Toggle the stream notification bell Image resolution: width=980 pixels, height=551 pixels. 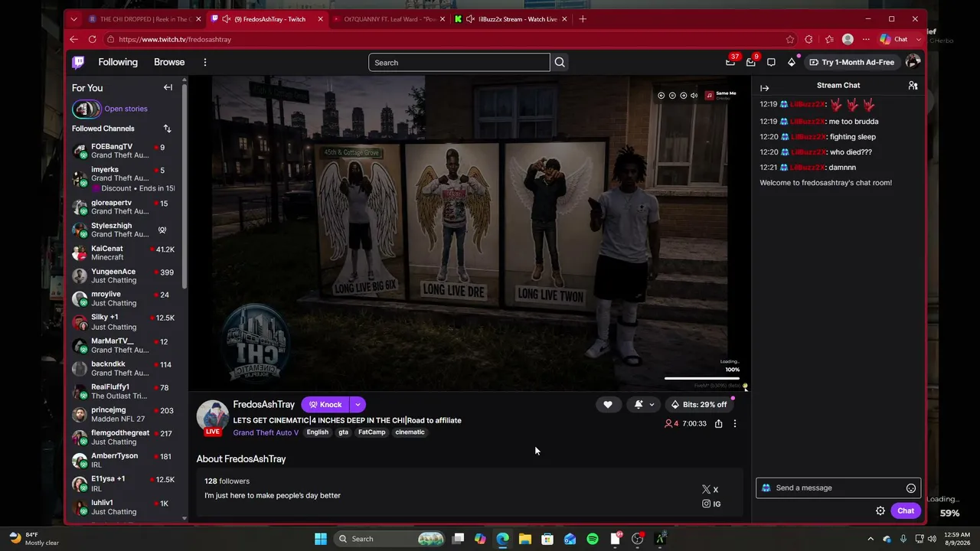click(x=639, y=405)
